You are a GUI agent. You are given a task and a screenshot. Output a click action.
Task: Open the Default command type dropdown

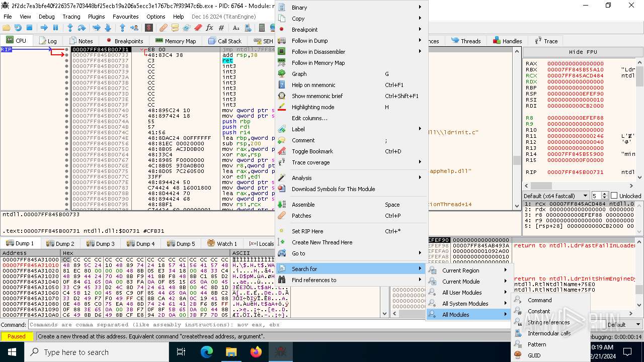tap(623, 325)
